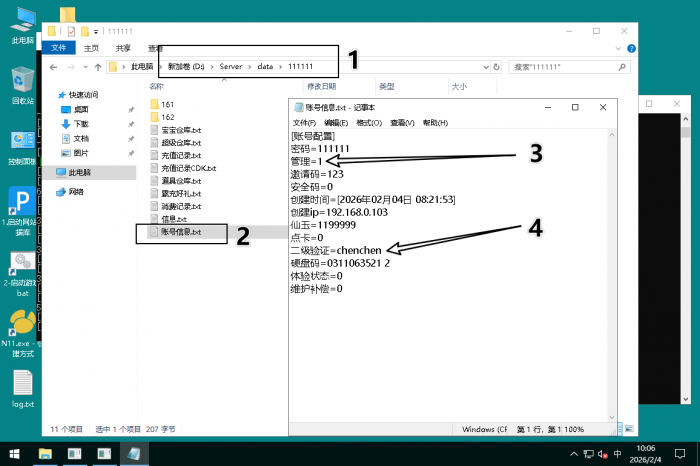Open 文件 tab in Explorer ribbon
Image resolution: width=700 pixels, height=466 pixels.
58,48
